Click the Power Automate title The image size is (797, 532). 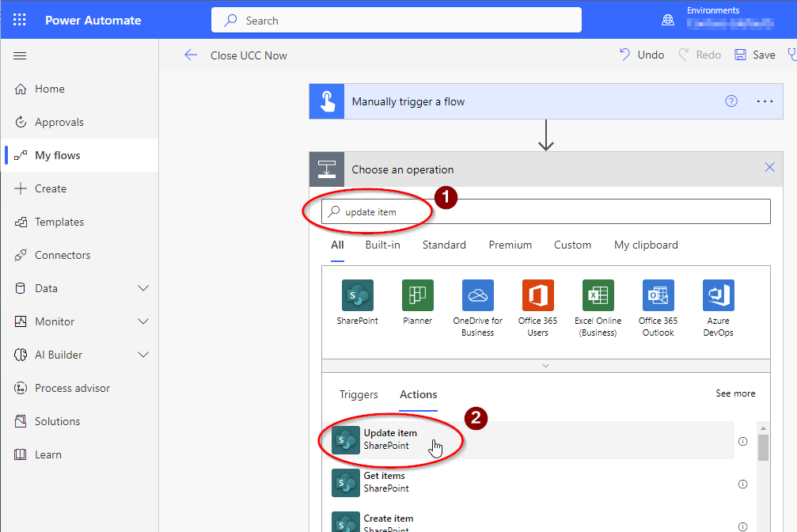point(93,21)
